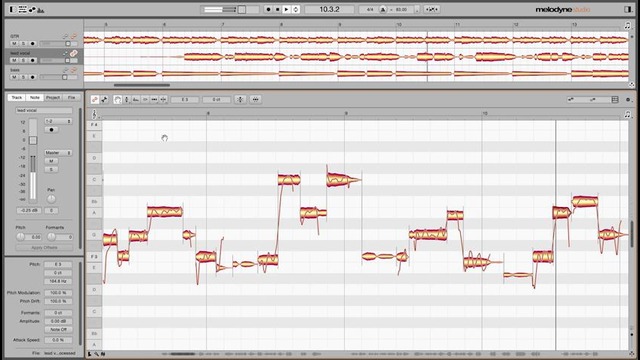Image resolution: width=640 pixels, height=360 pixels.
Task: Click the lead vocal track name field
Action: click(x=44, y=111)
